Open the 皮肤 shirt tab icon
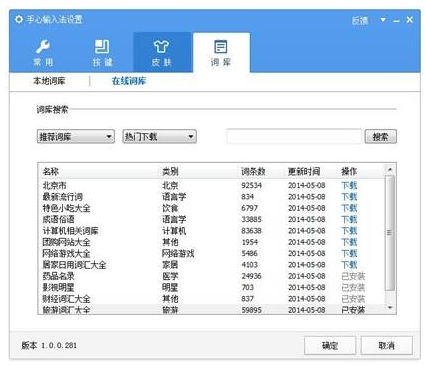The image size is (425, 365). [x=161, y=47]
